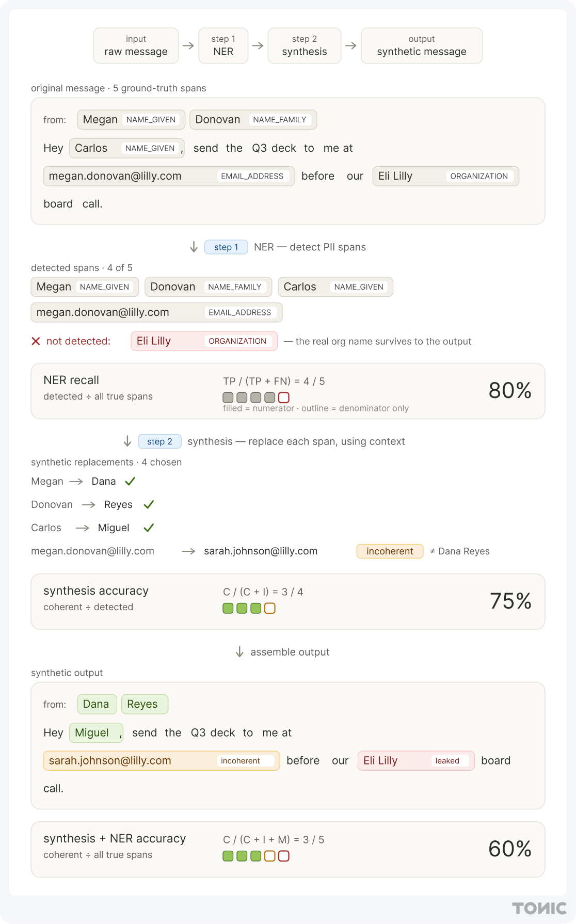
Task: Click the 'coherent ÷ all true spans' subtitle
Action: tap(98, 855)
